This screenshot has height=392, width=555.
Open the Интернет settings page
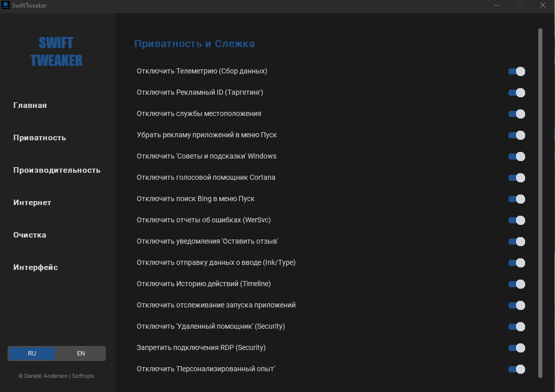click(x=32, y=203)
